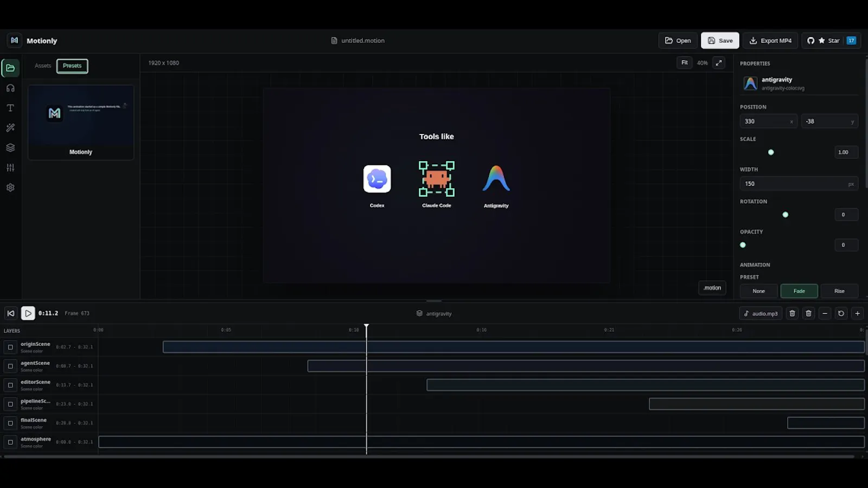Adjust the Scale slider handle
The image size is (868, 488).
pos(771,152)
